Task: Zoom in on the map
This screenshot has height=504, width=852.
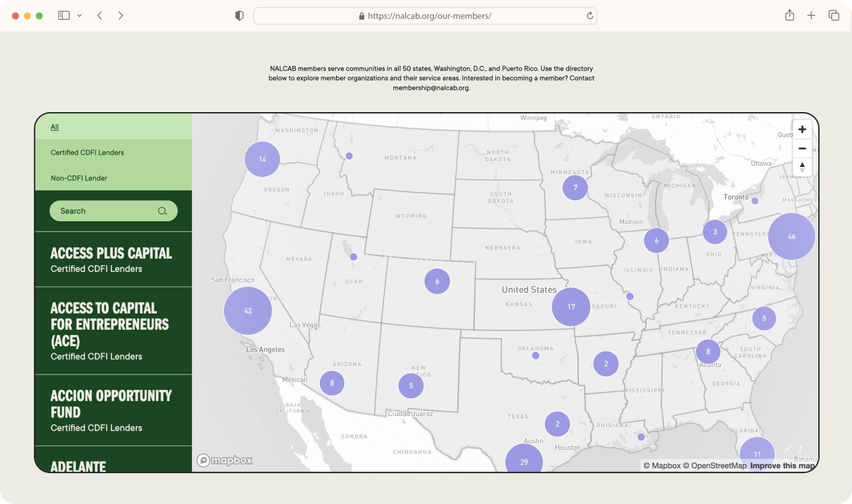Action: click(802, 130)
